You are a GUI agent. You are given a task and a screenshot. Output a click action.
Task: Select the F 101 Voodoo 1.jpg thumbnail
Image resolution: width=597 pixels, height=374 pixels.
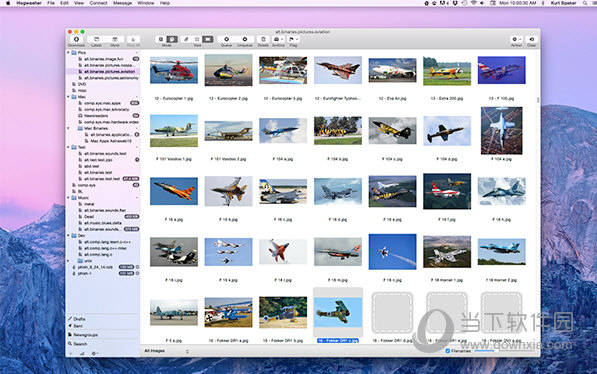coord(174,131)
